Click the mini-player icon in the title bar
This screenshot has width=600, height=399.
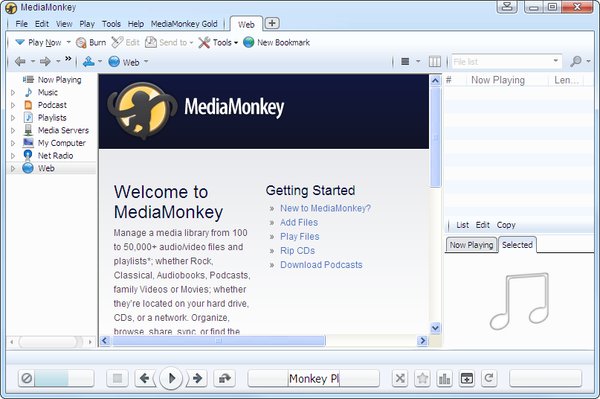pos(507,7)
